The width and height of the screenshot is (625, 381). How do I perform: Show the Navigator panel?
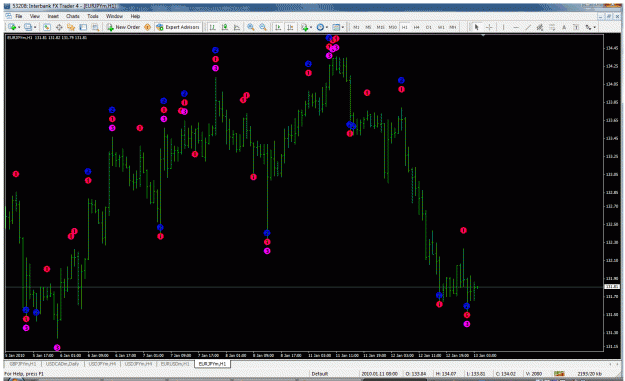pos(71,27)
